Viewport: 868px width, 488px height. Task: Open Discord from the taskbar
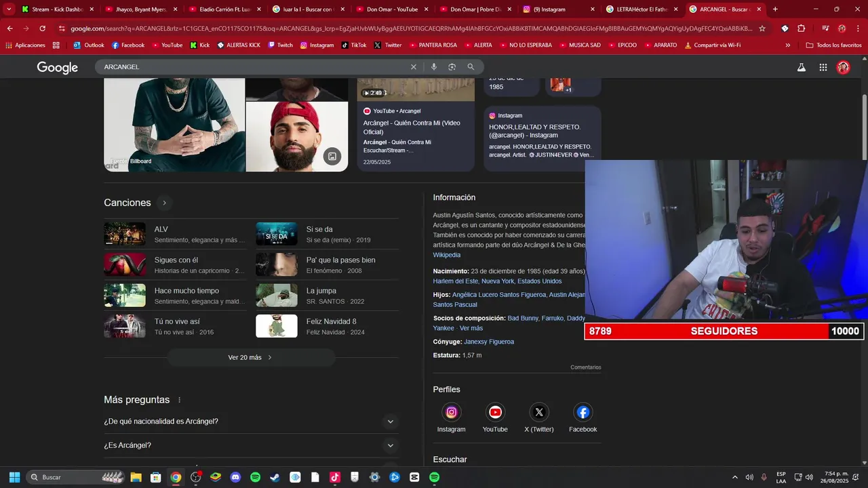click(235, 477)
